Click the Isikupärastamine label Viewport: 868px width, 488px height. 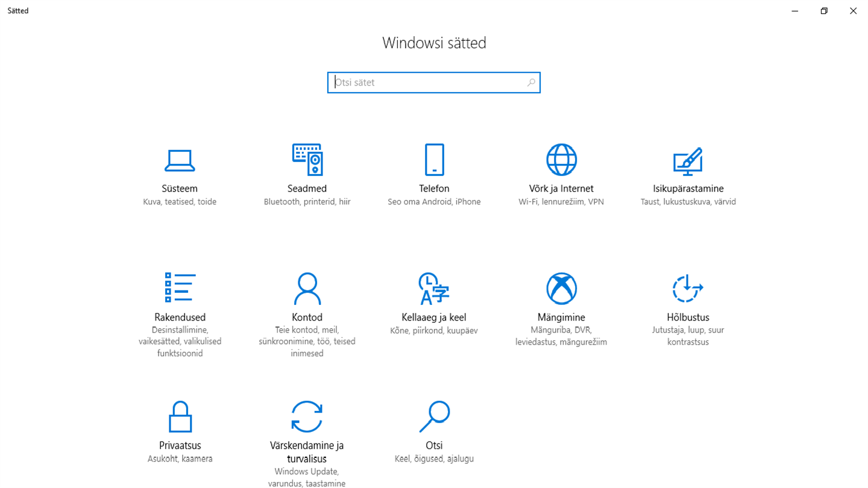click(688, 189)
